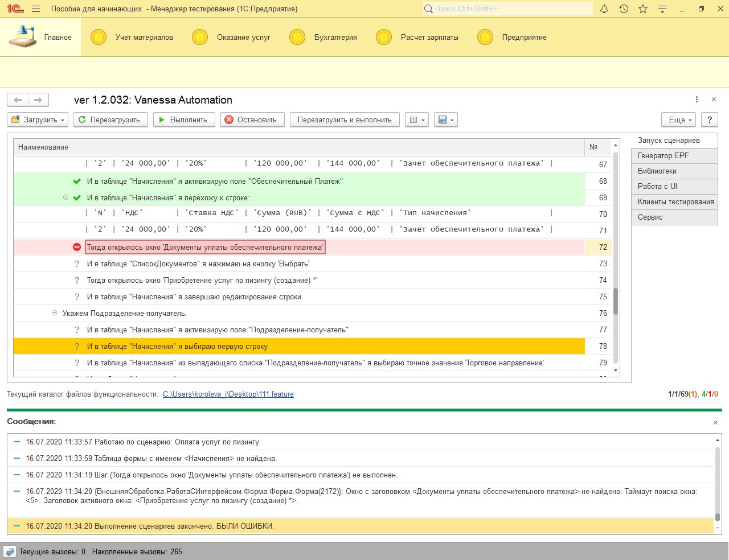The image size is (729, 560).
Task: Open the save diskette dropdown
Action: coord(446,120)
